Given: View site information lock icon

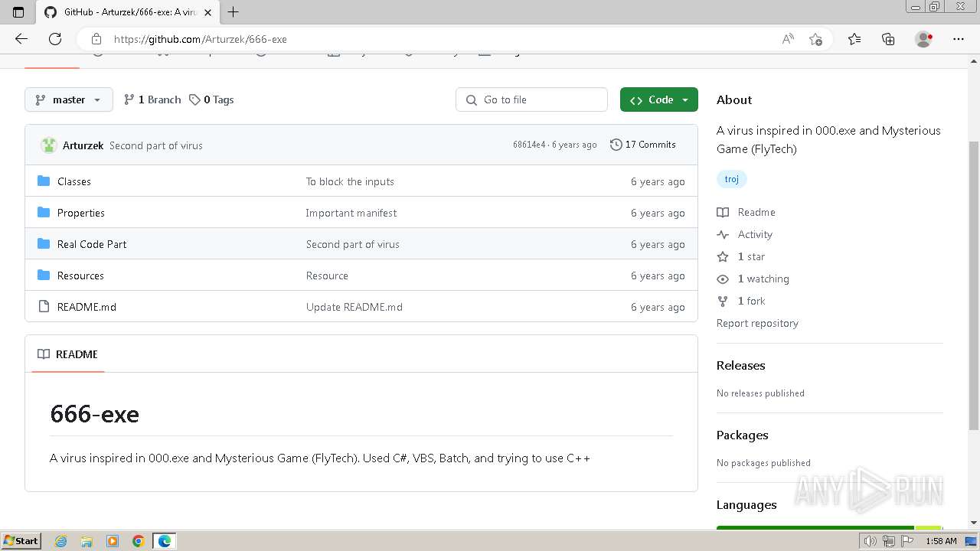Looking at the screenshot, I should 96,39.
